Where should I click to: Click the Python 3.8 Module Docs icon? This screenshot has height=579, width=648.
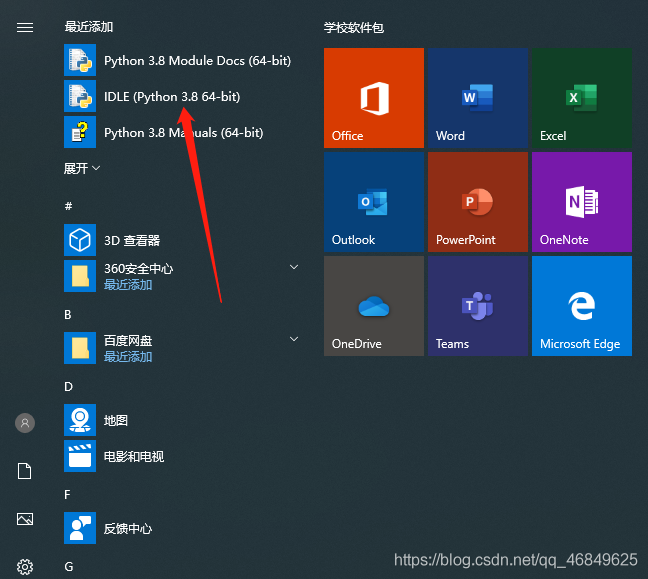coord(80,60)
